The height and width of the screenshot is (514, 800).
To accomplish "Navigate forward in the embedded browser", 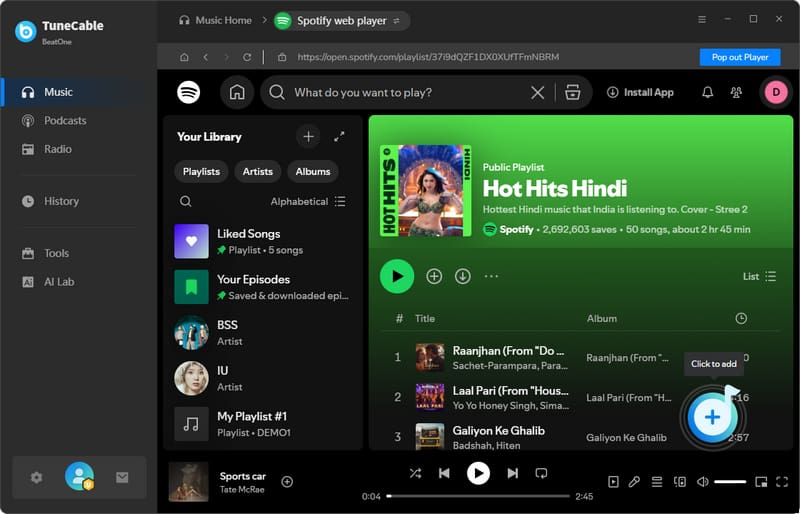I will (x=227, y=57).
